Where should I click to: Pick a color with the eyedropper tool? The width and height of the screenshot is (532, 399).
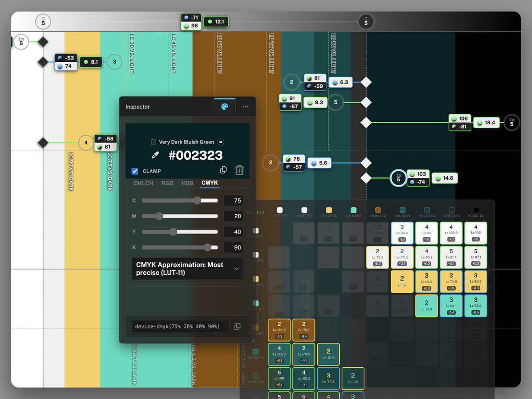(x=155, y=155)
